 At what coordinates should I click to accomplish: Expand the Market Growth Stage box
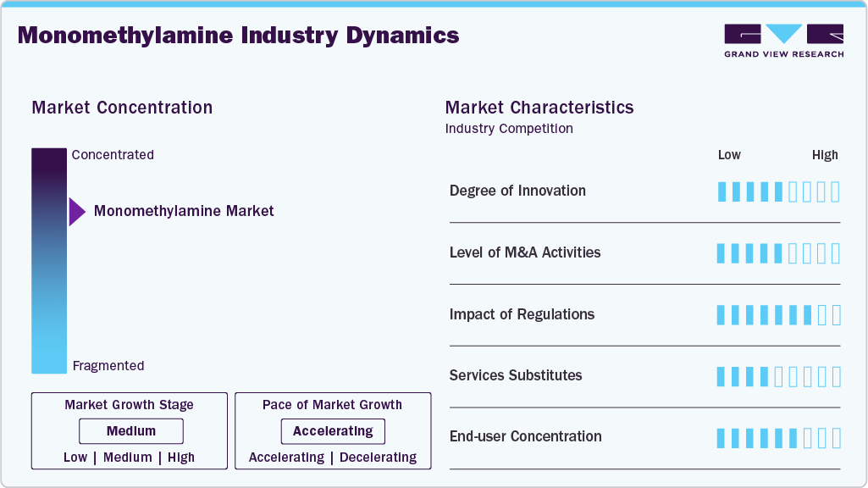point(129,405)
